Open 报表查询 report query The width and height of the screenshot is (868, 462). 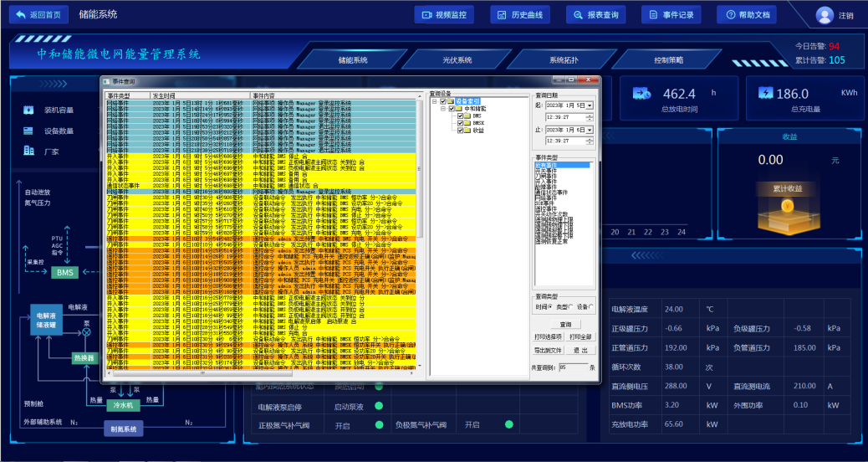click(x=595, y=14)
